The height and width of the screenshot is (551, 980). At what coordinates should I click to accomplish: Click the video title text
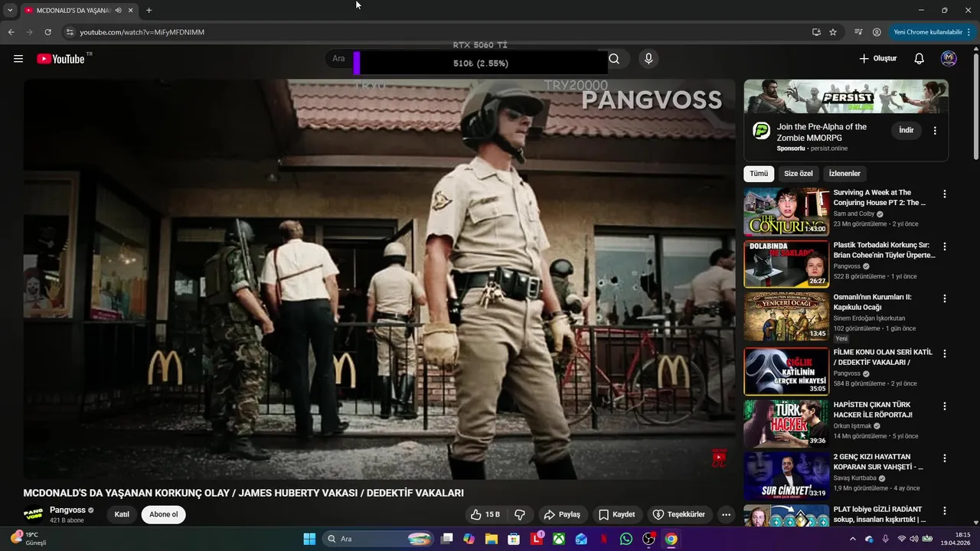coord(243,493)
